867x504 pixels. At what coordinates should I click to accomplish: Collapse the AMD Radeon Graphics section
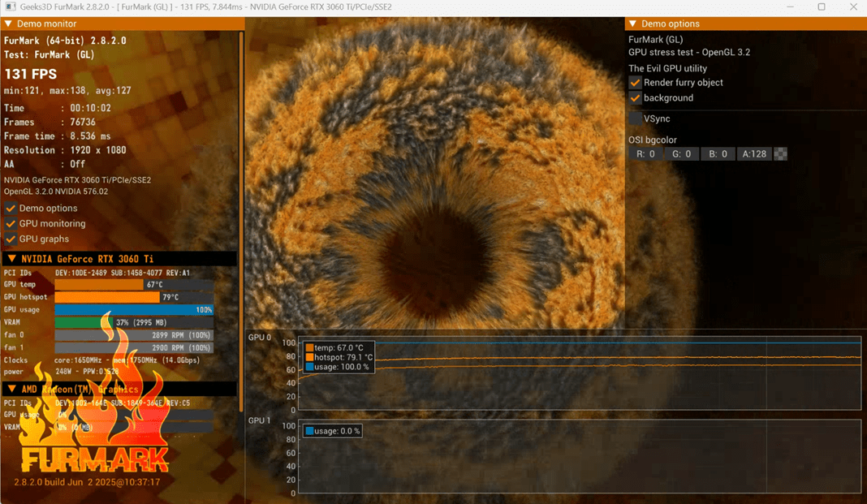(11, 389)
